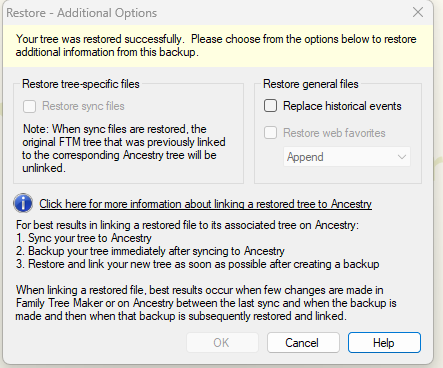Click the note about sync files being unlinked
443x368 pixels.
click(x=124, y=148)
